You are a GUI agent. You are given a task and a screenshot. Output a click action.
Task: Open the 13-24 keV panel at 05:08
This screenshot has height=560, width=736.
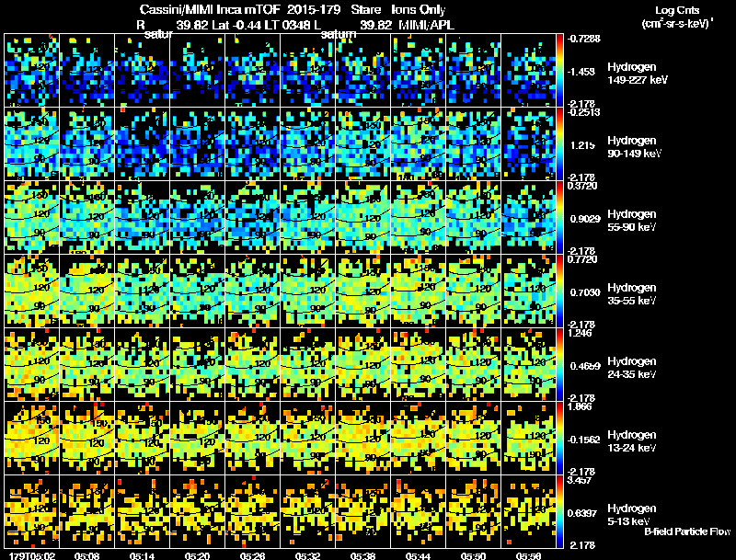(86, 439)
